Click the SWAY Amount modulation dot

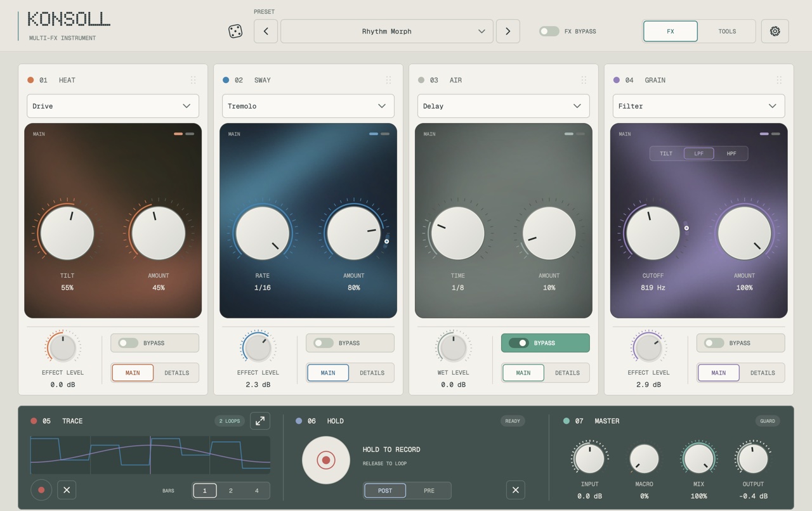tap(387, 241)
